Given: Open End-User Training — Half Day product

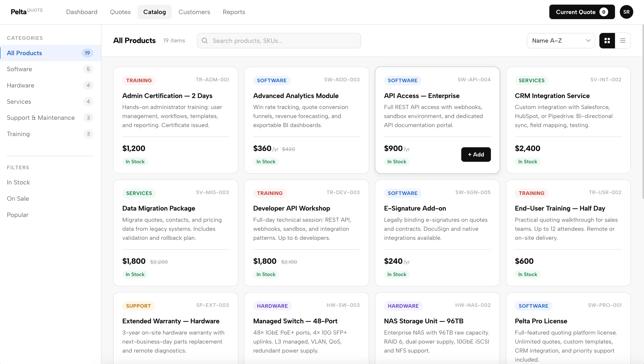Looking at the screenshot, I should [568, 233].
